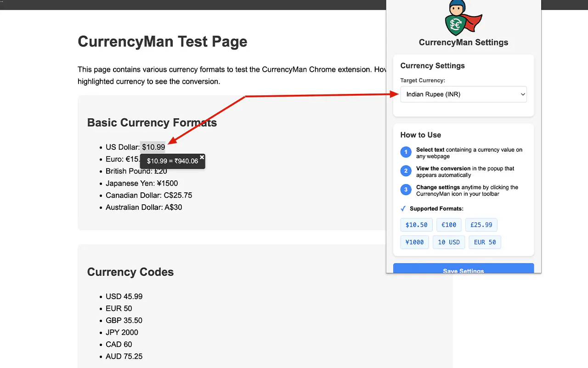Image resolution: width=588 pixels, height=368 pixels.
Task: Close the $10.99 conversion tooltip
Action: click(x=202, y=157)
